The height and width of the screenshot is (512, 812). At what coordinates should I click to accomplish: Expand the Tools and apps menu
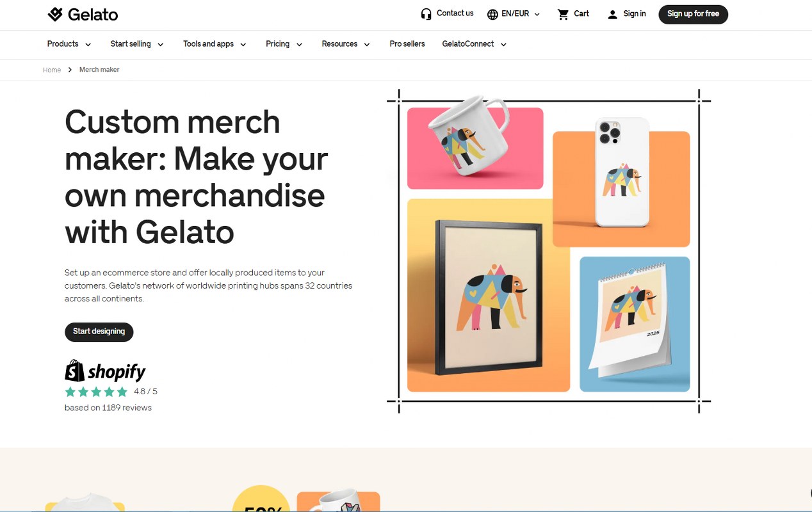point(215,44)
